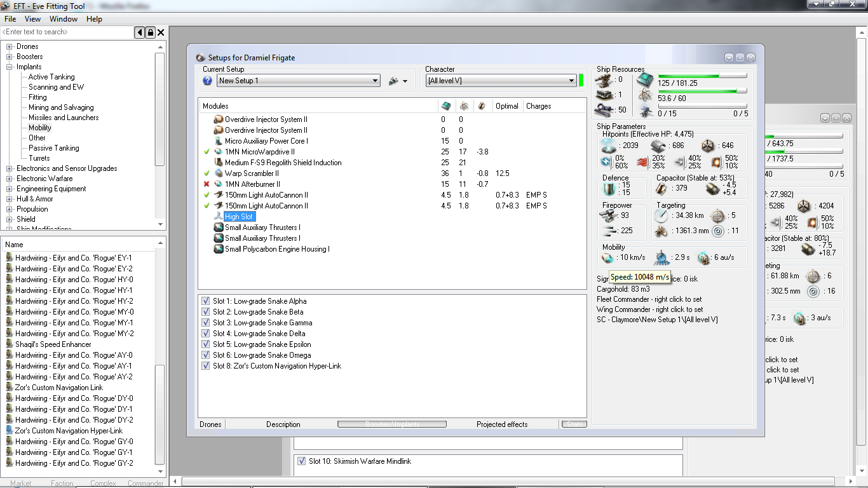868x488 pixels.
Task: Click the green character color indicator
Action: click(x=581, y=81)
